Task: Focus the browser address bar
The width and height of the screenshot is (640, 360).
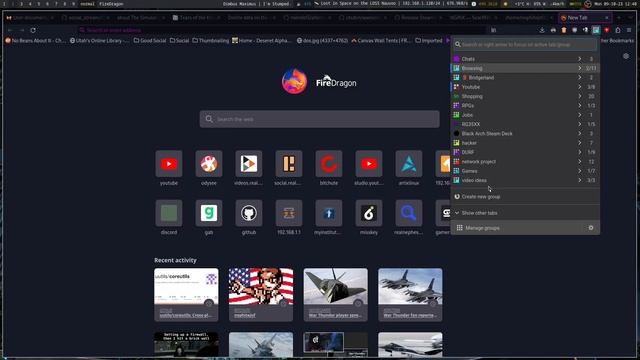Action: tap(282, 30)
